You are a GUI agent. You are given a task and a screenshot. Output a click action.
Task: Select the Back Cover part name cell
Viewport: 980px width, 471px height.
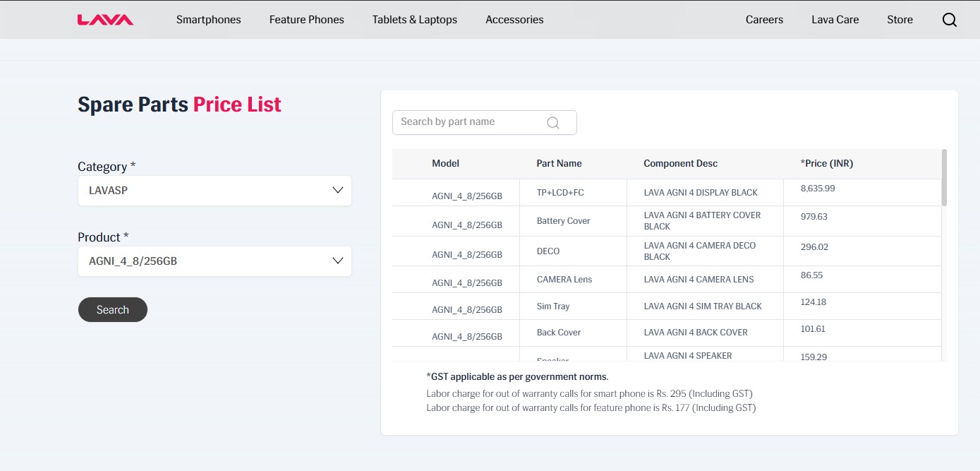click(x=572, y=333)
